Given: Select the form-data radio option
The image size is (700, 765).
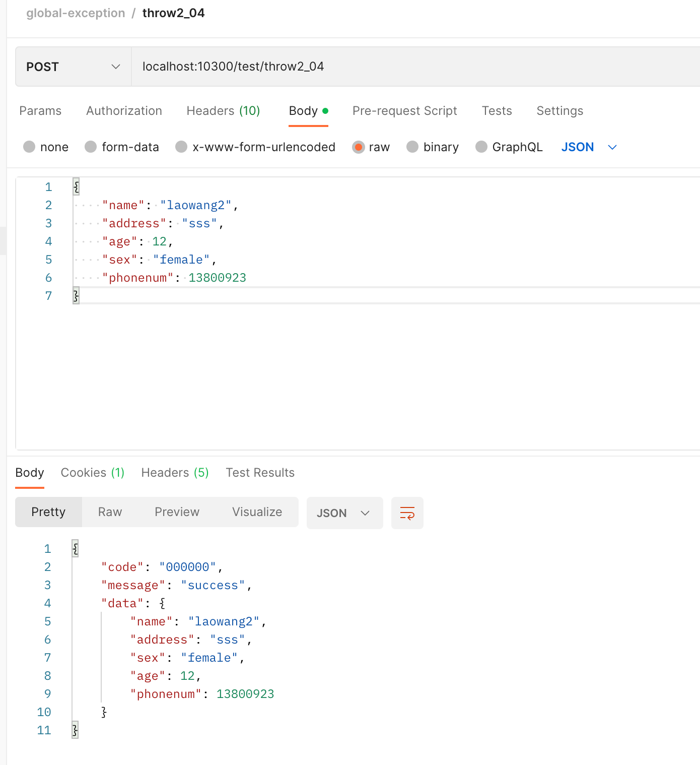Looking at the screenshot, I should point(91,147).
